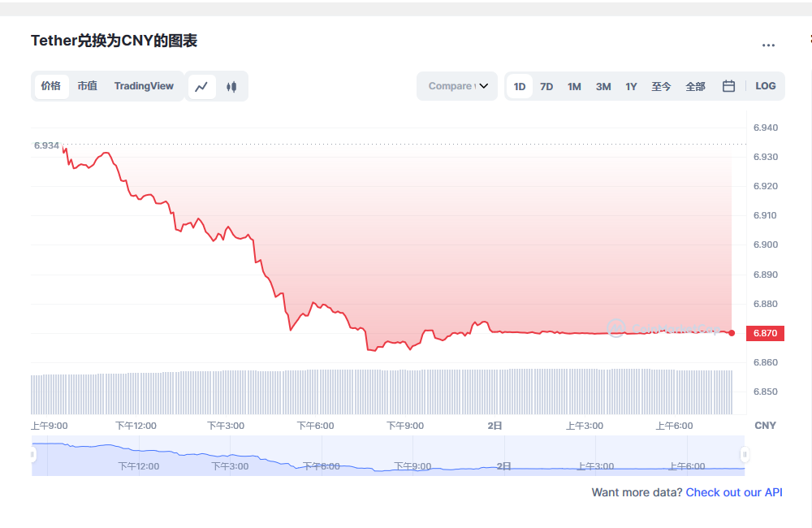
Task: Switch to the TradingView tab
Action: click(144, 85)
